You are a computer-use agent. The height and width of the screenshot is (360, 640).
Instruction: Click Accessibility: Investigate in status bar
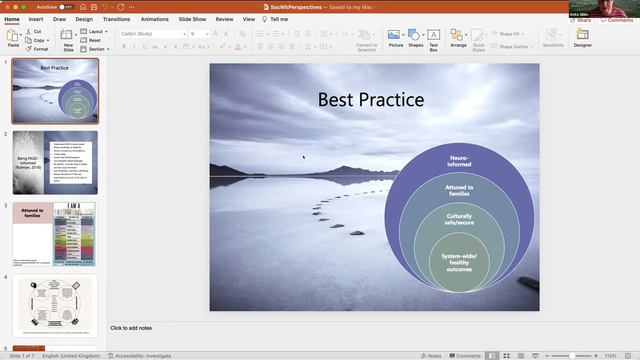pos(140,356)
